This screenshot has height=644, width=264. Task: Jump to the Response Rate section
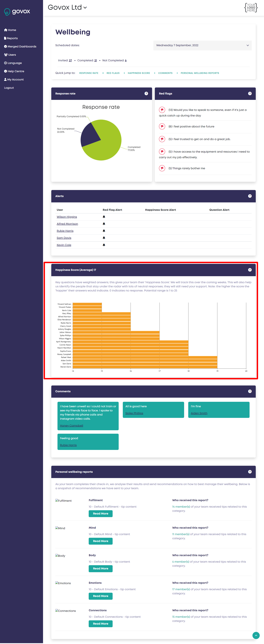[x=89, y=73]
